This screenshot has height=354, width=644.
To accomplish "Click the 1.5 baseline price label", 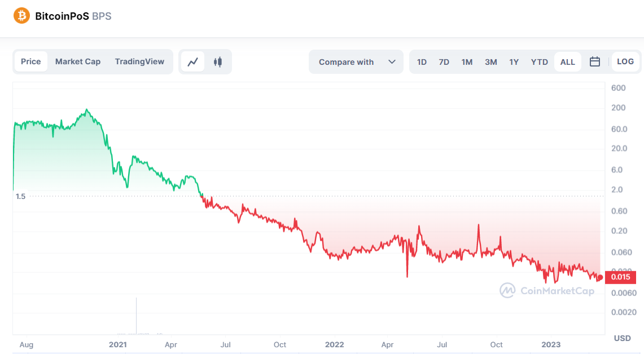I will tap(20, 197).
